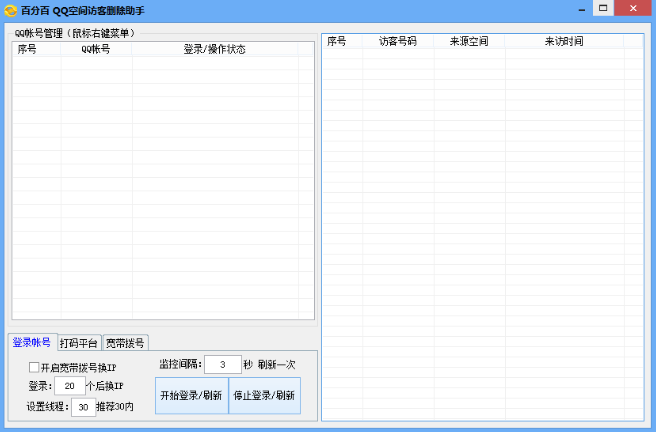Viewport: 656px width, 432px height.
Task: Click the 停止登录/刷新 button
Action: click(264, 396)
